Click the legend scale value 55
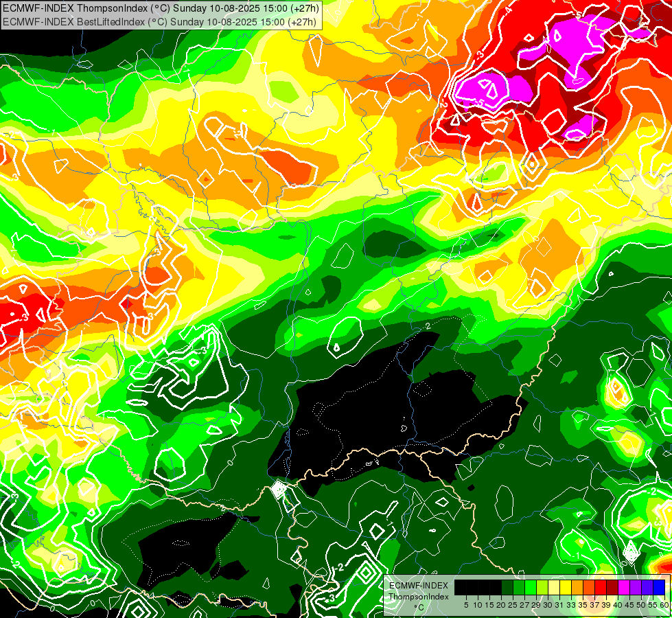The height and width of the screenshot is (618, 672). pos(653,605)
